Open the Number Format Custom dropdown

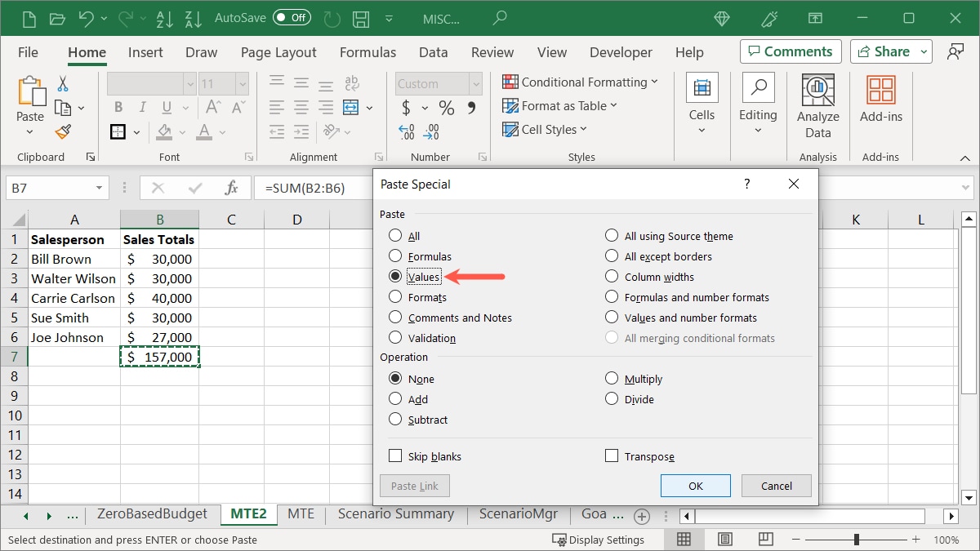[x=475, y=83]
